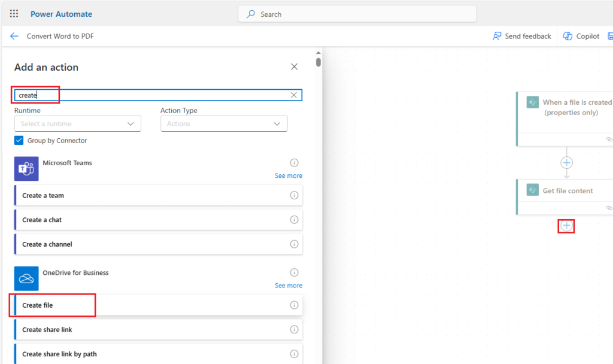Viewport: 613px width, 364px height.
Task: Open Copilot from the top toolbar
Action: (x=581, y=36)
